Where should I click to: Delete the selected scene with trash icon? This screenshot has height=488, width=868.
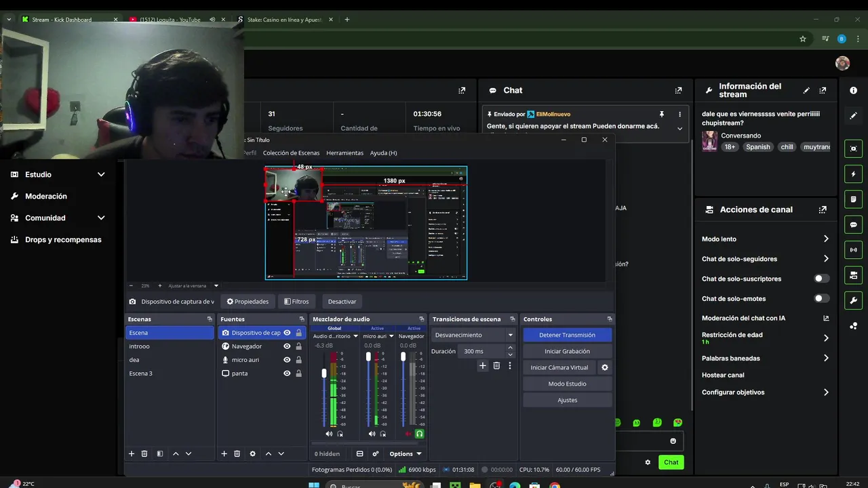pos(144,453)
